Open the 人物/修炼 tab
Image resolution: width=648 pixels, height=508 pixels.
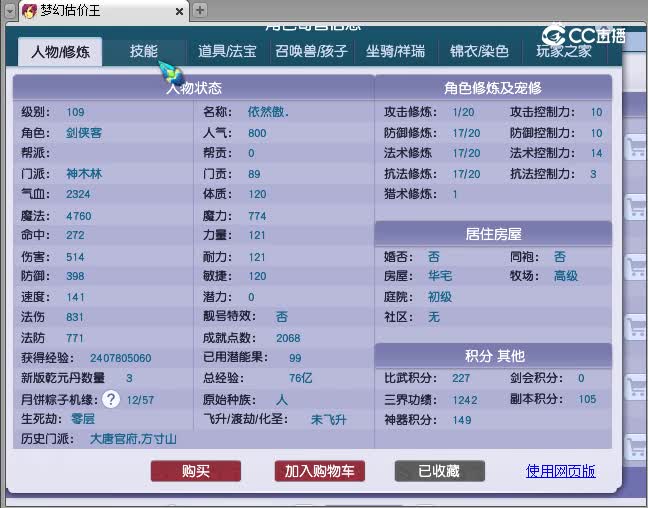point(60,52)
